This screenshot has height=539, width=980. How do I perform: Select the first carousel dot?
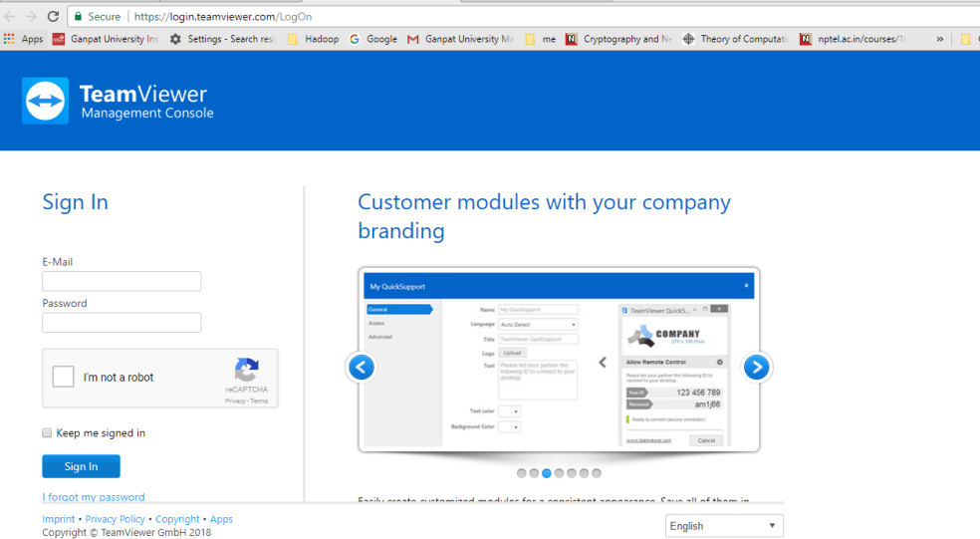[521, 473]
